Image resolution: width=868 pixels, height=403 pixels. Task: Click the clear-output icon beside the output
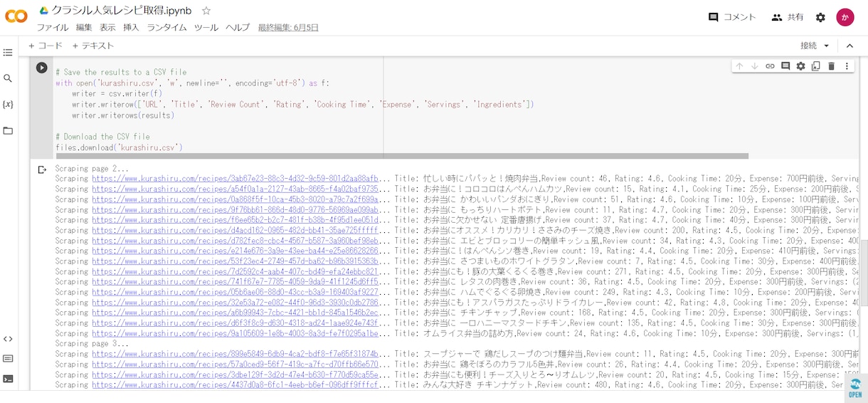click(x=42, y=169)
